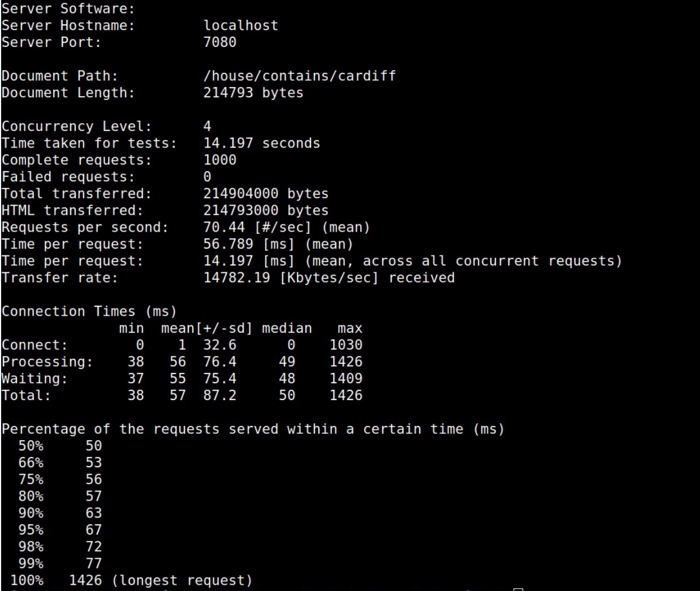Viewport: 700px width, 591px height.
Task: Select the Connect row max value 1030
Action: click(x=346, y=345)
